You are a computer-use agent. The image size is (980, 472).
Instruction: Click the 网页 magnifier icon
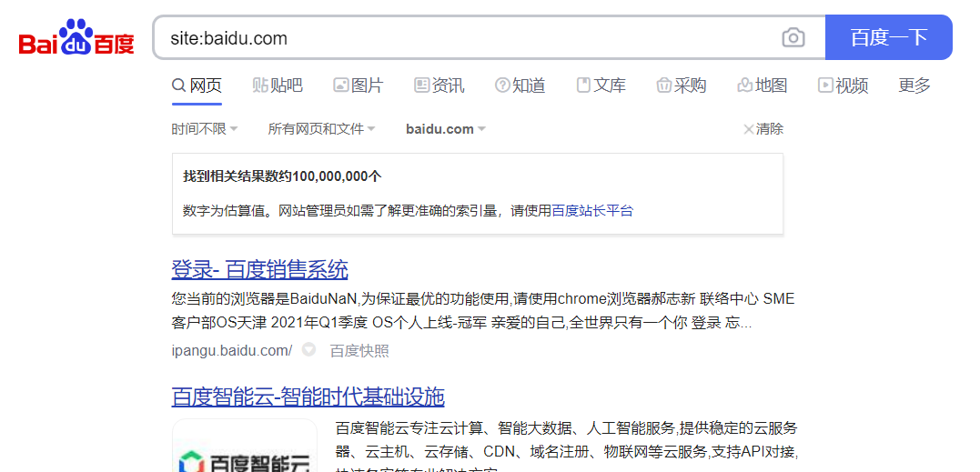(178, 85)
